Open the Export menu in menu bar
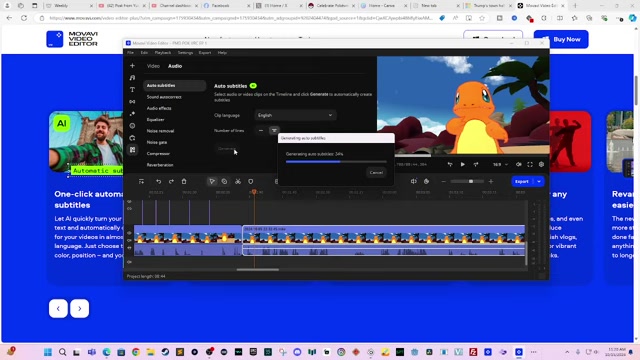The width and height of the screenshot is (640, 360). [x=205, y=53]
